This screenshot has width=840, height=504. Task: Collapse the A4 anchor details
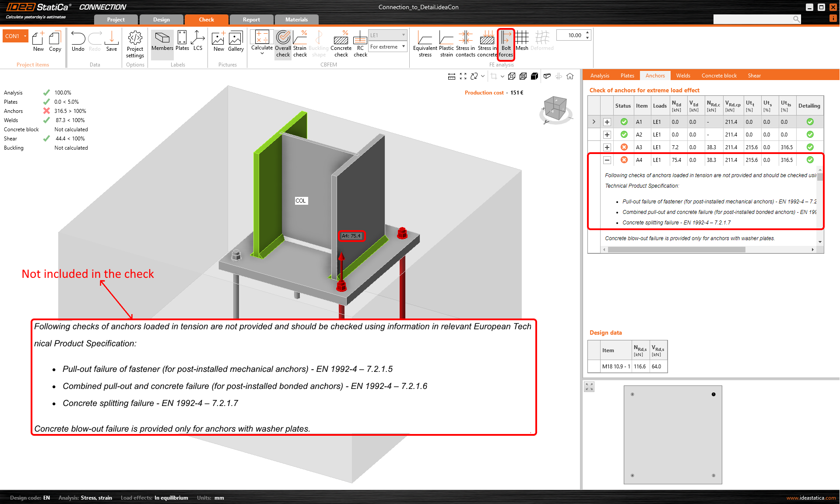[607, 160]
